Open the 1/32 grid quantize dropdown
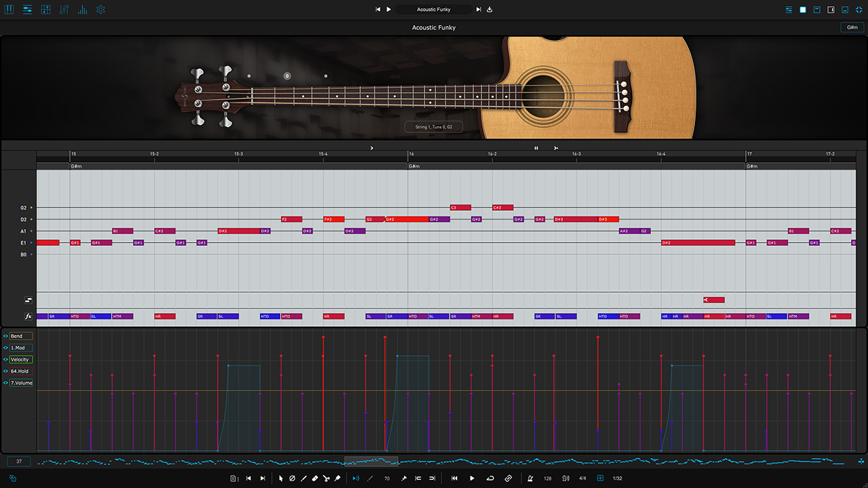The height and width of the screenshot is (488, 868). pyautogui.click(x=617, y=478)
